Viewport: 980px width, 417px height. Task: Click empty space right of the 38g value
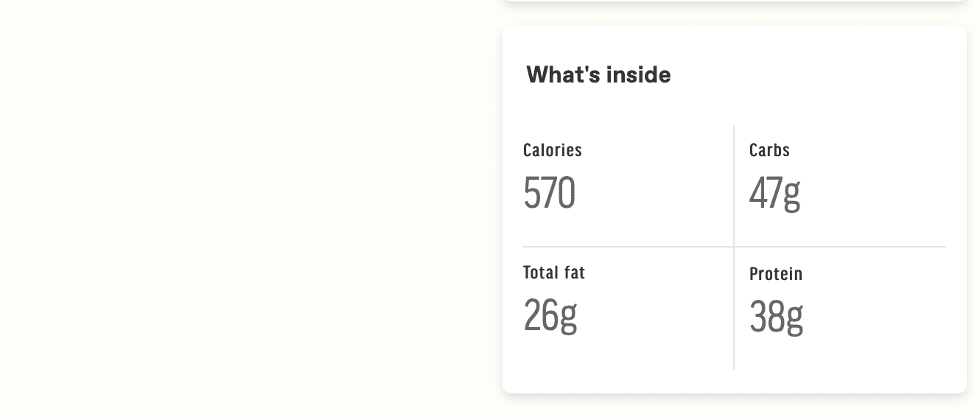pyautogui.click(x=875, y=318)
